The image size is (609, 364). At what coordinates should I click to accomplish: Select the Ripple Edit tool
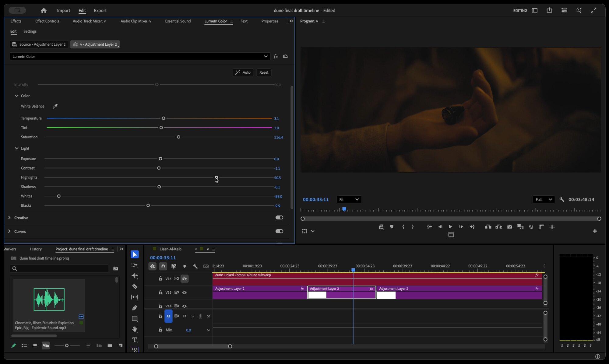click(135, 276)
